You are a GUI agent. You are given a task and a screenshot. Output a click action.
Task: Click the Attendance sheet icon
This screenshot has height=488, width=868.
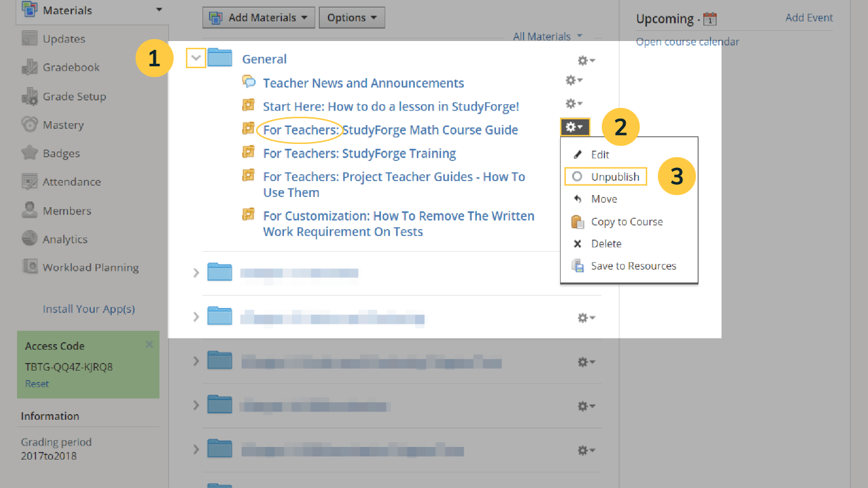click(30, 182)
